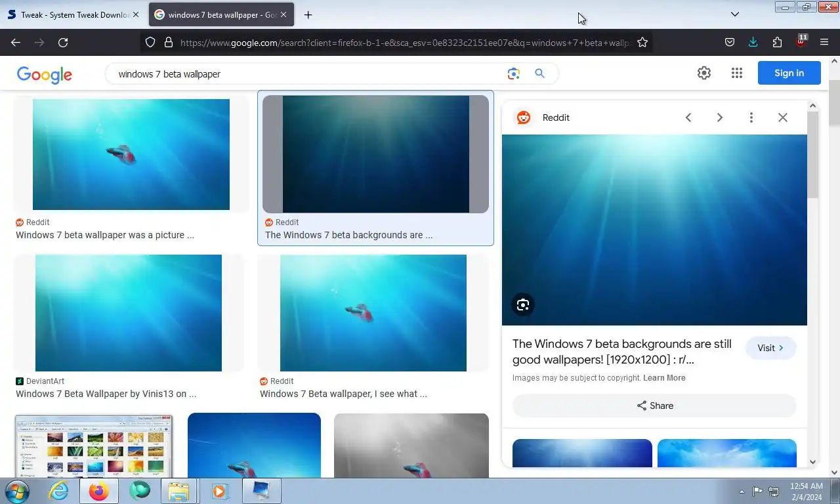Show previous image in the preview panel
840x504 pixels.
[688, 117]
